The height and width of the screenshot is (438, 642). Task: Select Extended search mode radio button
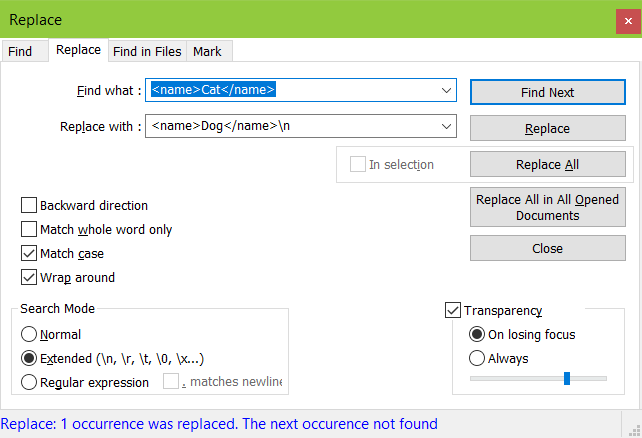[29, 358]
